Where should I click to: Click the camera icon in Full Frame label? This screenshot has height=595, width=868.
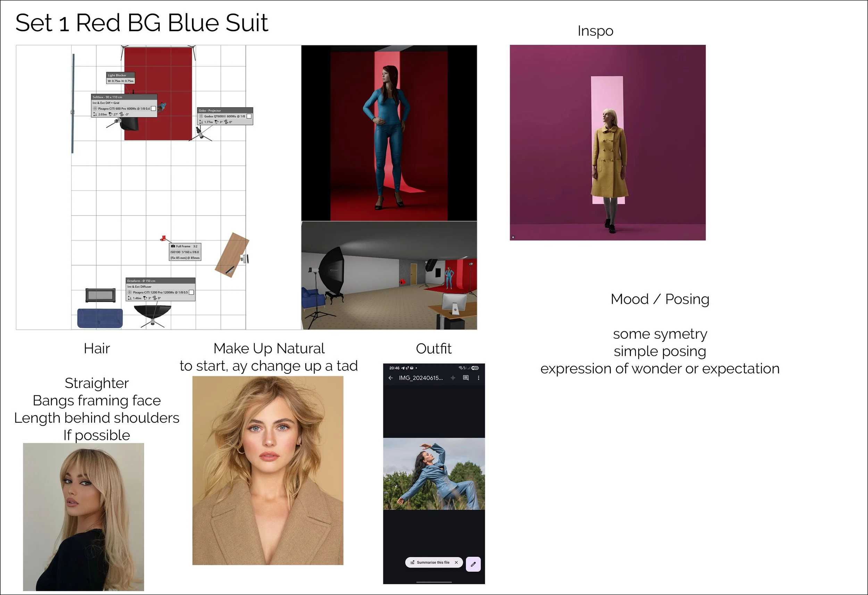click(173, 246)
